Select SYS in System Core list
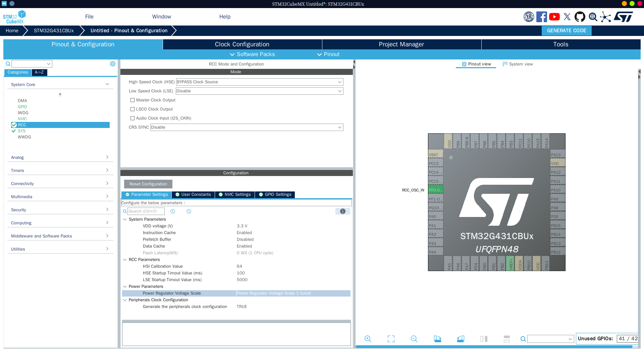644x352 pixels. [x=21, y=131]
